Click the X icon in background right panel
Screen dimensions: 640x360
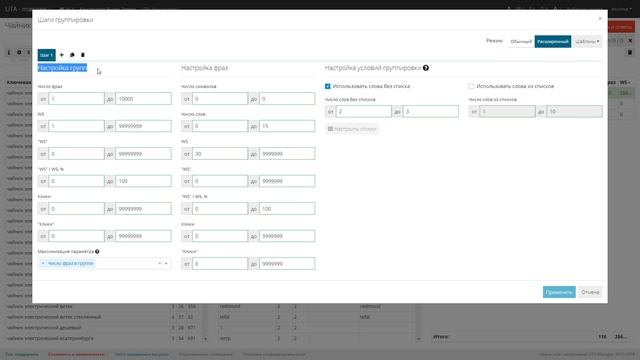(x=630, y=41)
